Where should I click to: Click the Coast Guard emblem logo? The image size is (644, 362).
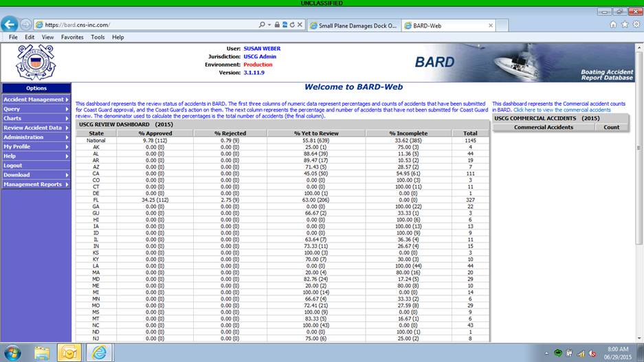tap(36, 62)
